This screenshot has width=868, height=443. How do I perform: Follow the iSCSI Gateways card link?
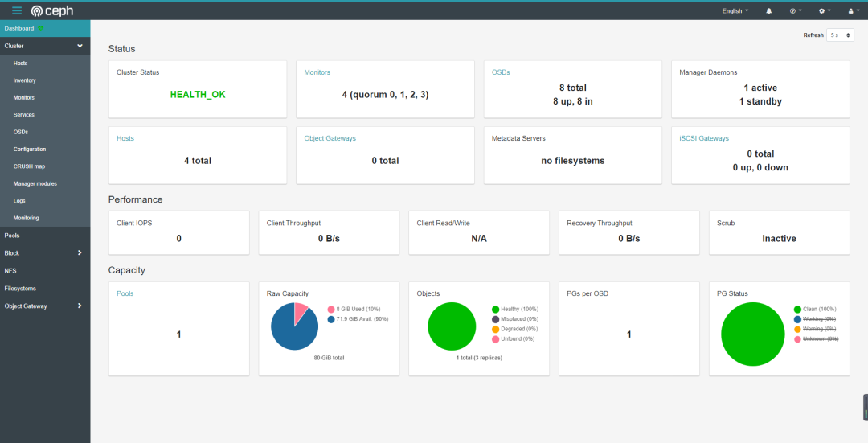704,138
